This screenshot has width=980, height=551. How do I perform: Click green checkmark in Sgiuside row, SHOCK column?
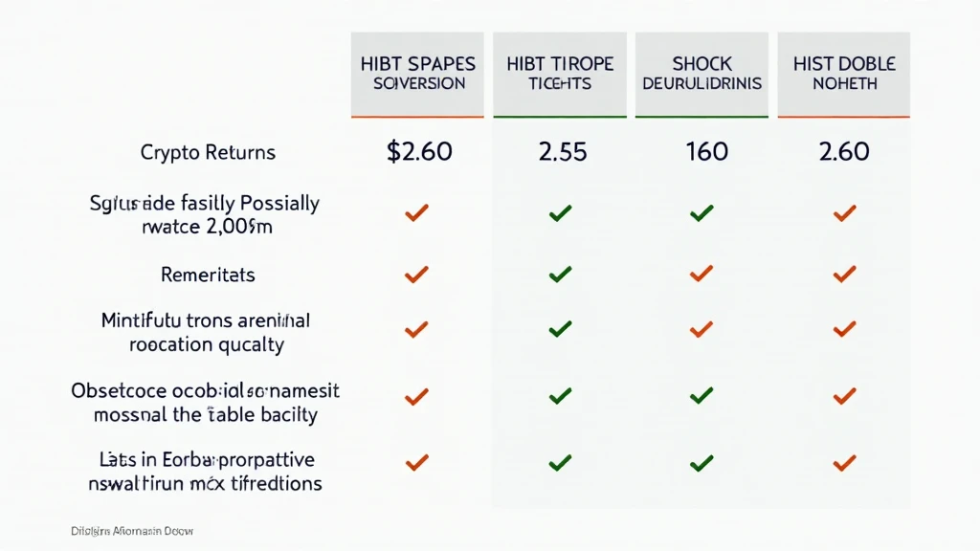click(x=702, y=213)
